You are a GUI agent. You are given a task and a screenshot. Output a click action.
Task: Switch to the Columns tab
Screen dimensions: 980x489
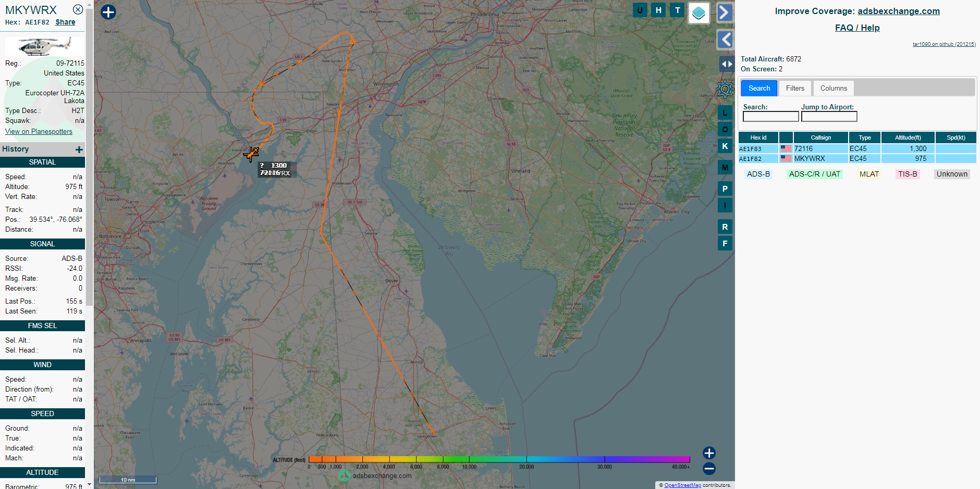834,88
